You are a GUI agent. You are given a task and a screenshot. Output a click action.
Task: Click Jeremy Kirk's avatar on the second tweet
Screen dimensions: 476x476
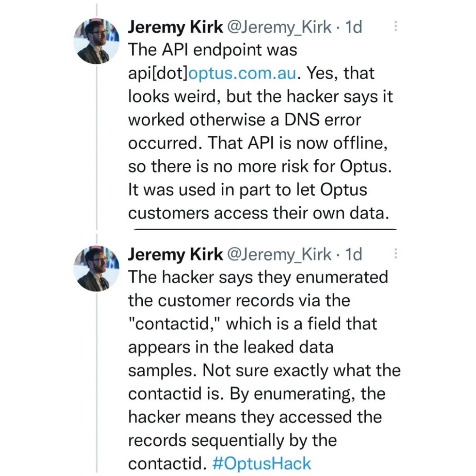(x=96, y=268)
